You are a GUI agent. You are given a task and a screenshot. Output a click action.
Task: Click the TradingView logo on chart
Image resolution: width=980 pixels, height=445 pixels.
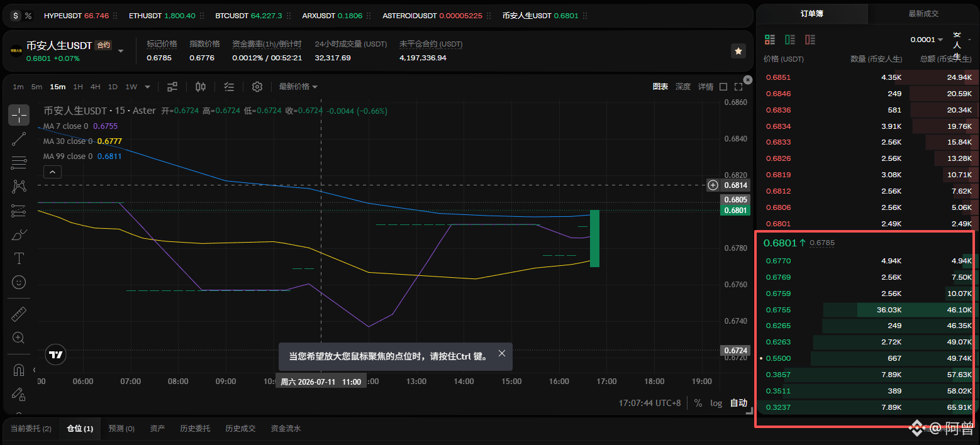[x=56, y=354]
